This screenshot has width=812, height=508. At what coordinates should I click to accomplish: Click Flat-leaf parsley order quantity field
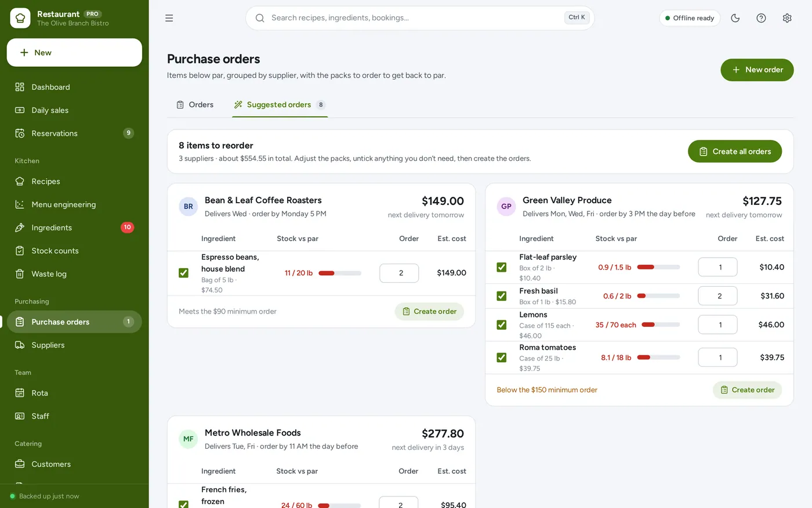pos(718,267)
